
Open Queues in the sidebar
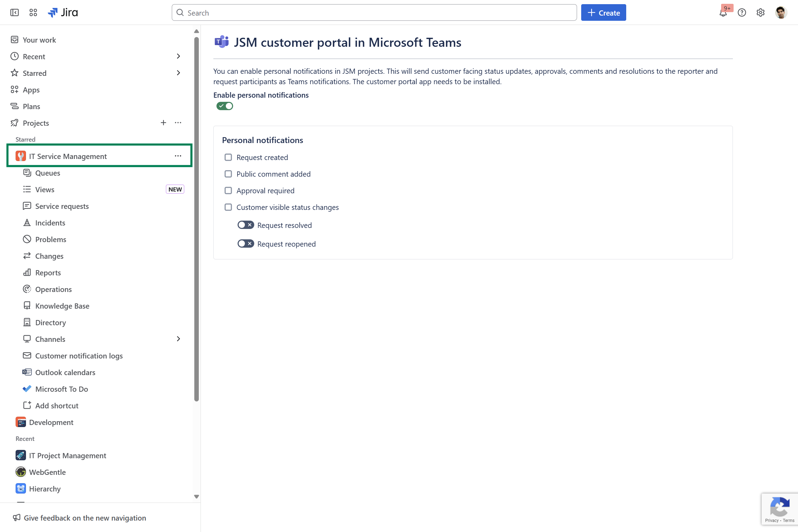point(48,173)
